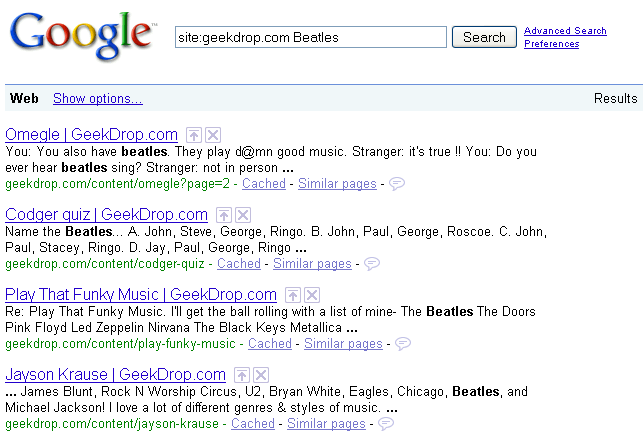Remove the Codger quiz result

pyautogui.click(x=243, y=215)
